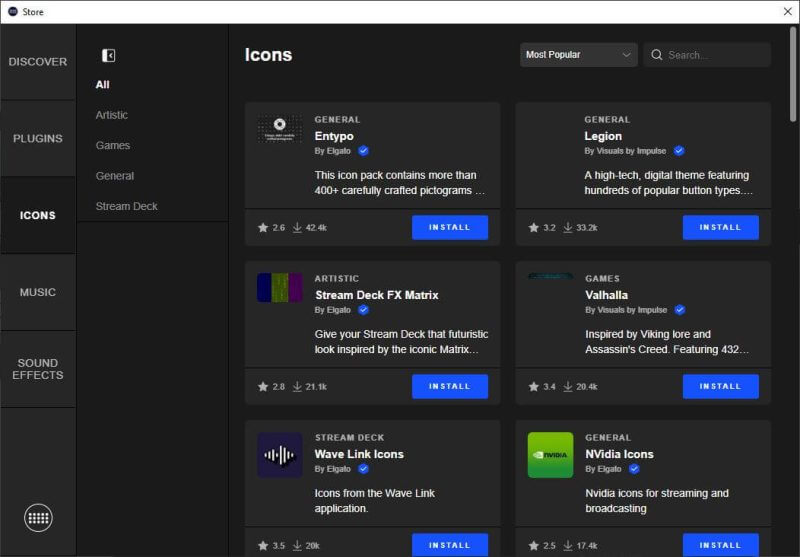The width and height of the screenshot is (800, 557).
Task: Install the Wave Link Icons pack
Action: [x=449, y=545]
